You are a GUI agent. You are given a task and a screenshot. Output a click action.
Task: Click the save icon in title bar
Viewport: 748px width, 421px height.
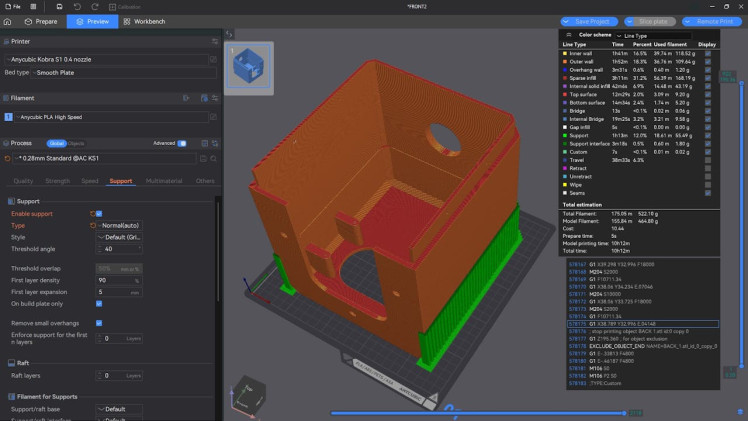(x=59, y=7)
